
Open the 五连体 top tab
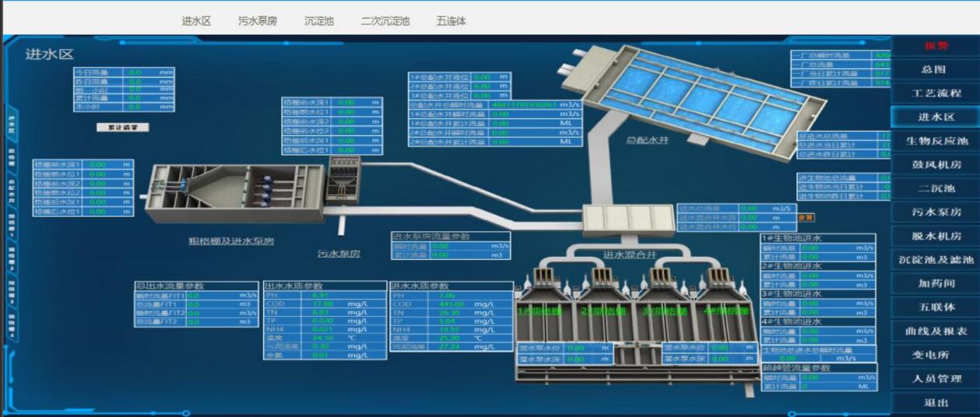point(451,21)
